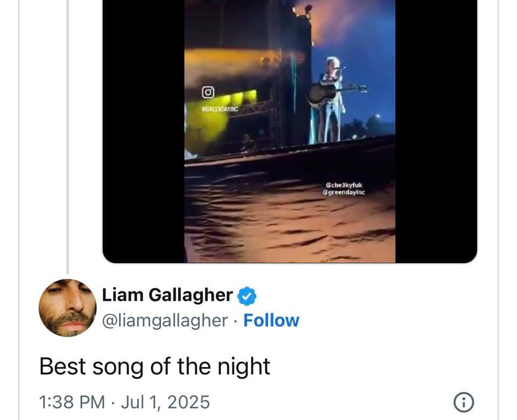The image size is (517, 420).
Task: Click the @GREENDAYINC watermark under Instagram logo
Action: tap(220, 109)
